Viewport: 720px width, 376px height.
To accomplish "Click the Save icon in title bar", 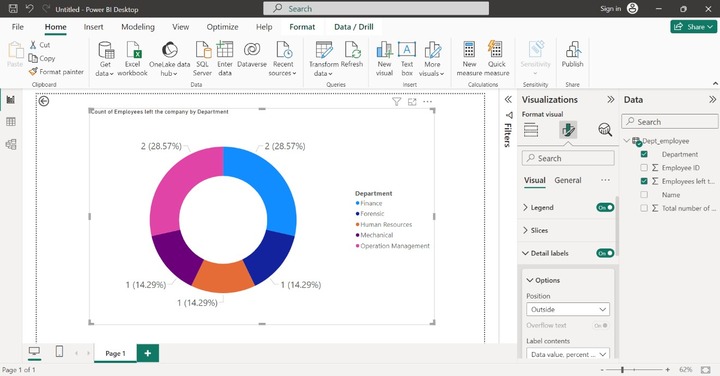I will [13, 9].
